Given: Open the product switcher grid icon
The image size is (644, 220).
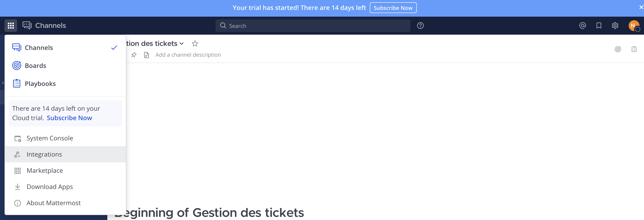Looking at the screenshot, I should coord(11,25).
